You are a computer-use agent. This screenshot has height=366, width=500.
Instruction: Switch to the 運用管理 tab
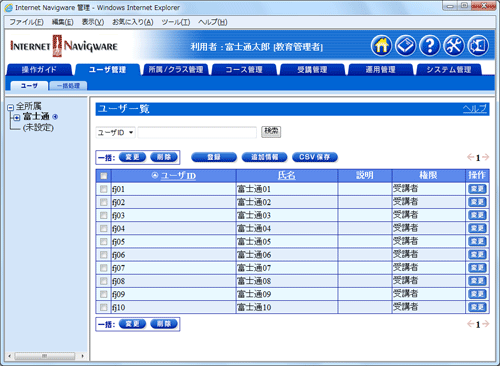380,69
